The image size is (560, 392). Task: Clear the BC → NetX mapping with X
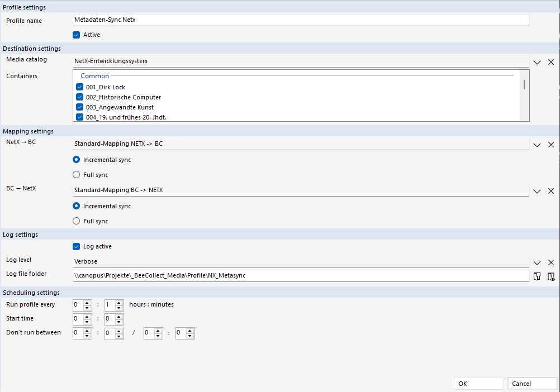[x=551, y=191]
